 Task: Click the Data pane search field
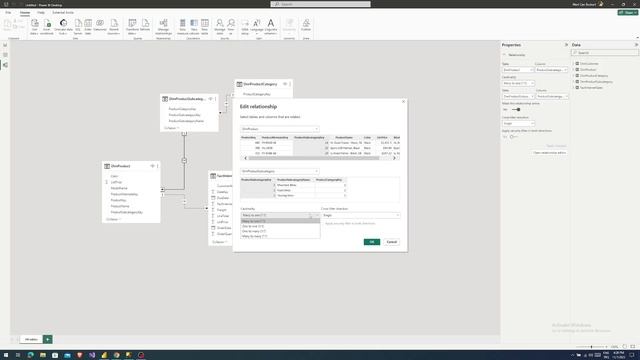point(604,53)
